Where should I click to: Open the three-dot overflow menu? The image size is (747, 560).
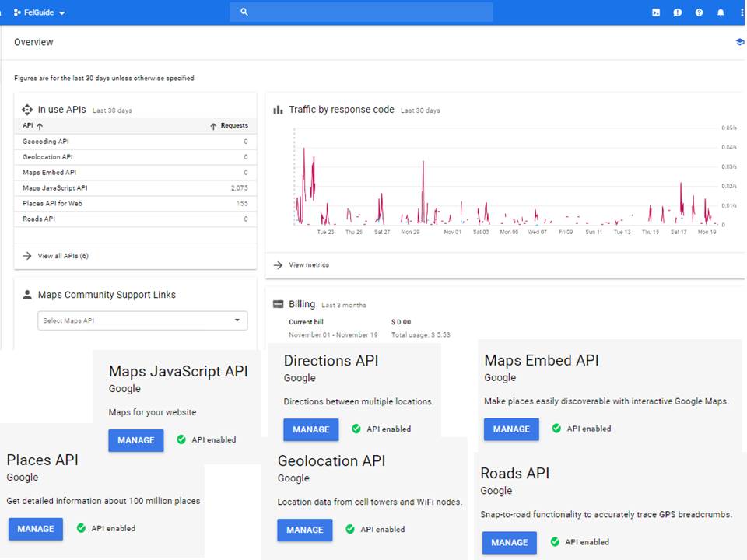click(x=742, y=12)
